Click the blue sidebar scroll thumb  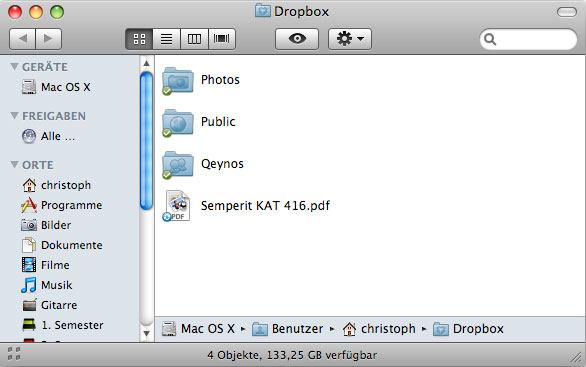click(x=146, y=141)
